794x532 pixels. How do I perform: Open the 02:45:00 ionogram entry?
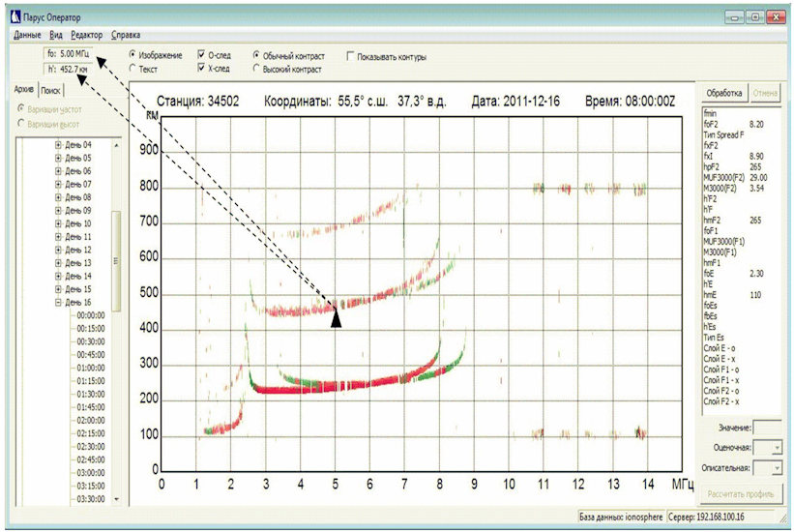tap(91, 460)
